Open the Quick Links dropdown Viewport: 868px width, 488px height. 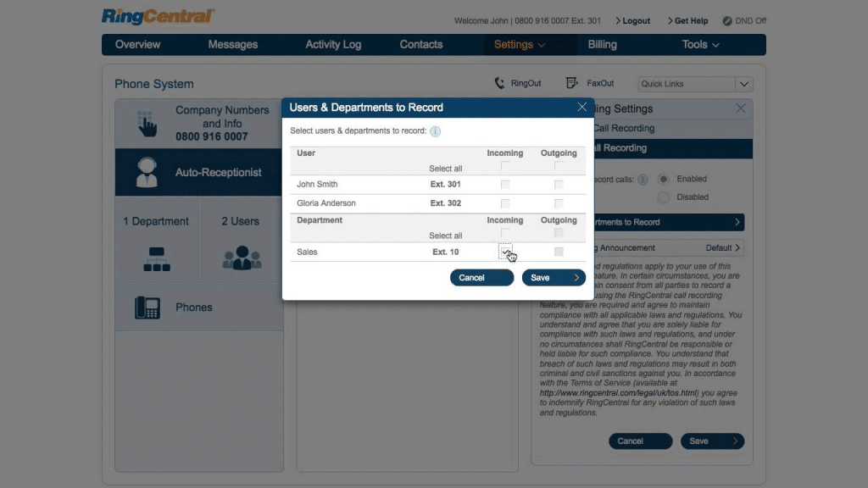743,84
